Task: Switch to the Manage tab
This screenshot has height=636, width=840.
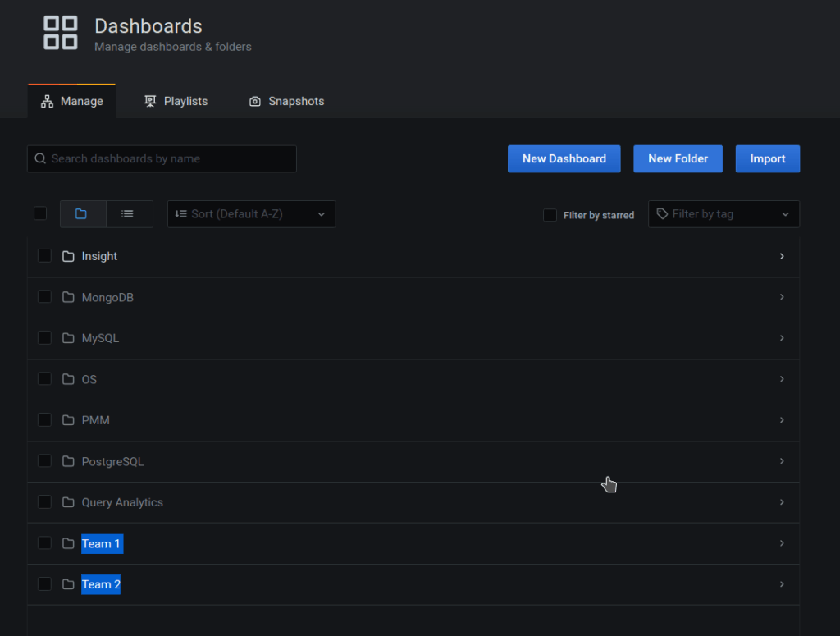Action: (71, 101)
